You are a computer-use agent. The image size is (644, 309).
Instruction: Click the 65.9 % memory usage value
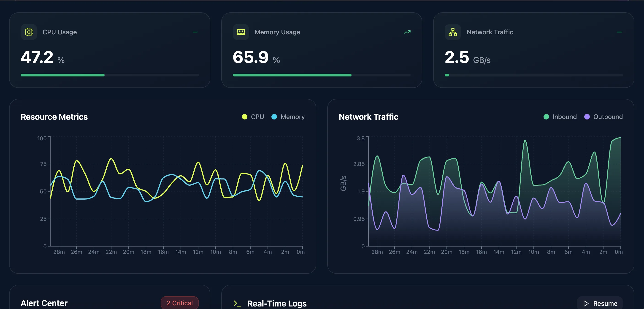[251, 57]
